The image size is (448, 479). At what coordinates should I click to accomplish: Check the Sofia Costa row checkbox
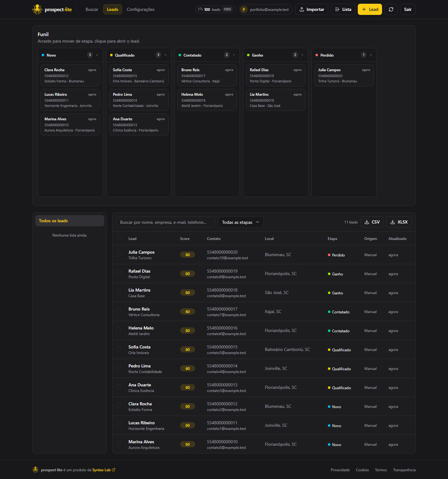(119, 349)
